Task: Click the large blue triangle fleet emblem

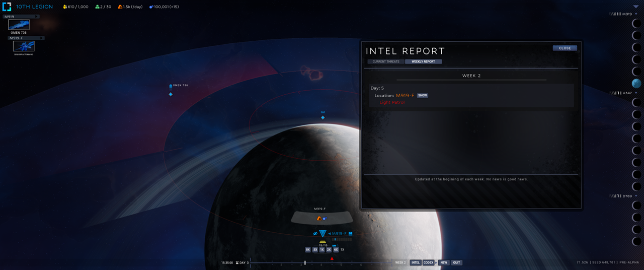Action: (x=323, y=233)
